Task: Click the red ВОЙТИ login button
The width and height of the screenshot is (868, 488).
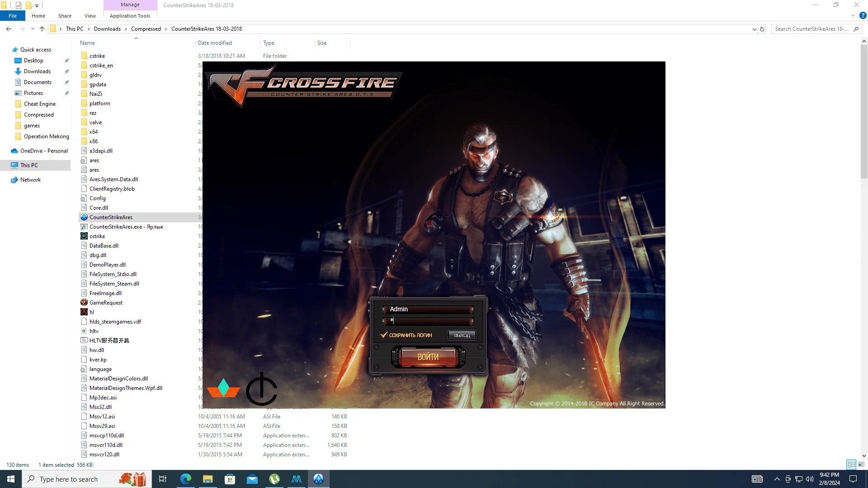Action: click(428, 357)
